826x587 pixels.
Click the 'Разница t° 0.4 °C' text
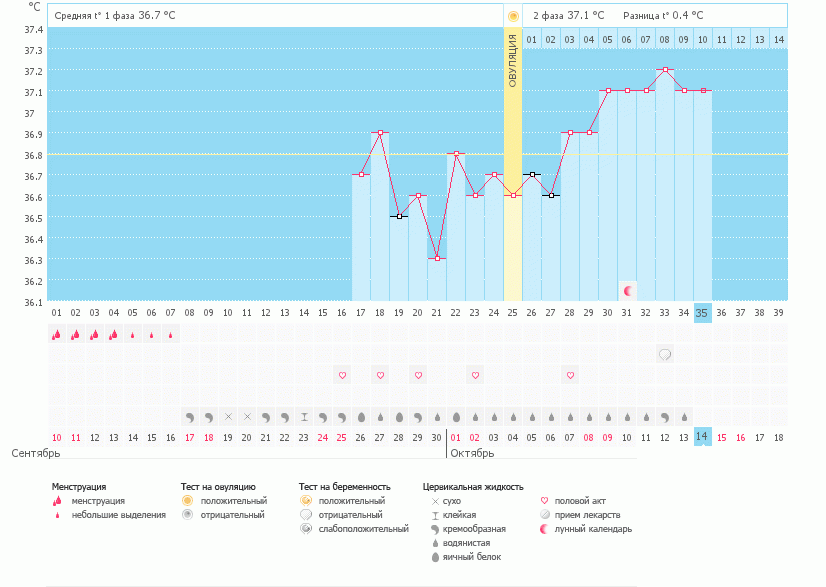663,16
